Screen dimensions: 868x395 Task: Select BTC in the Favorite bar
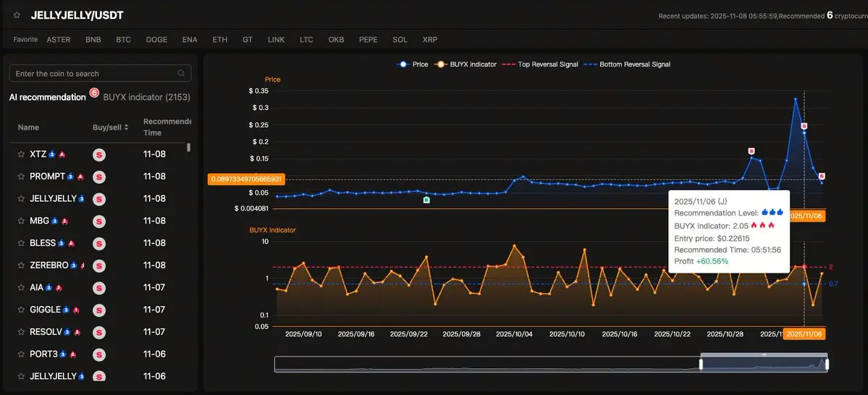[x=124, y=40]
